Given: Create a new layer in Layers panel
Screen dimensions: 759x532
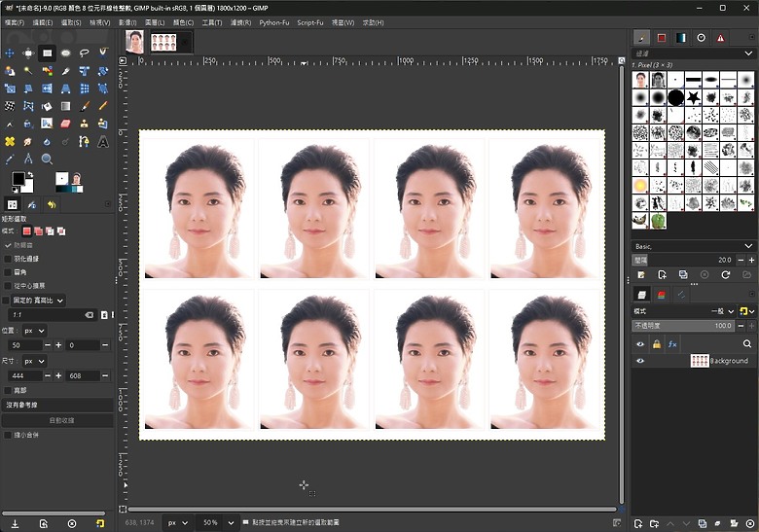Looking at the screenshot, I should pos(638,524).
